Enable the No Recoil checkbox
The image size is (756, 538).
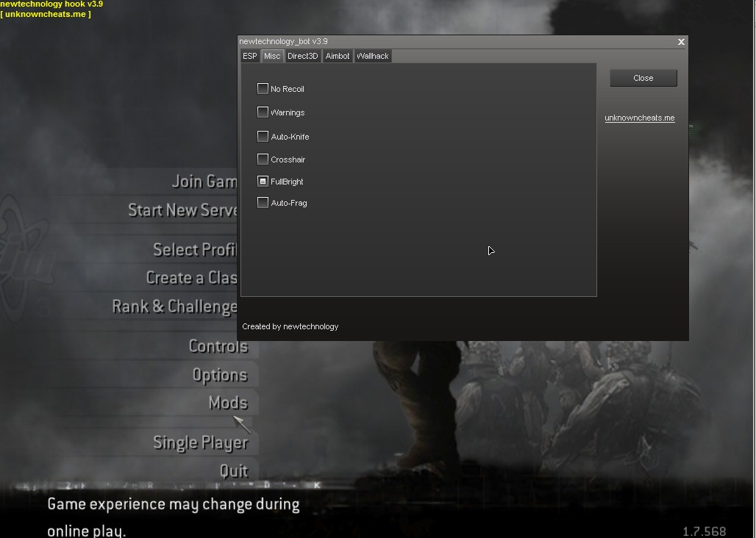coord(263,89)
